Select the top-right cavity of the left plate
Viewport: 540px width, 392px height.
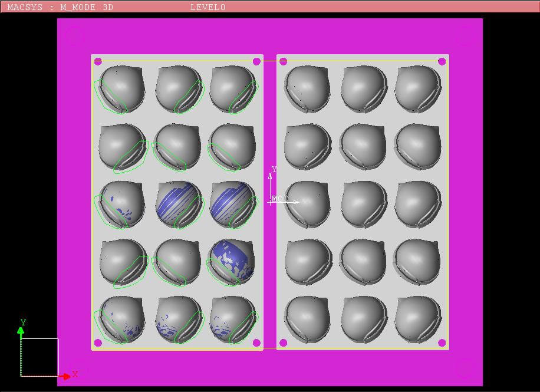click(x=233, y=90)
